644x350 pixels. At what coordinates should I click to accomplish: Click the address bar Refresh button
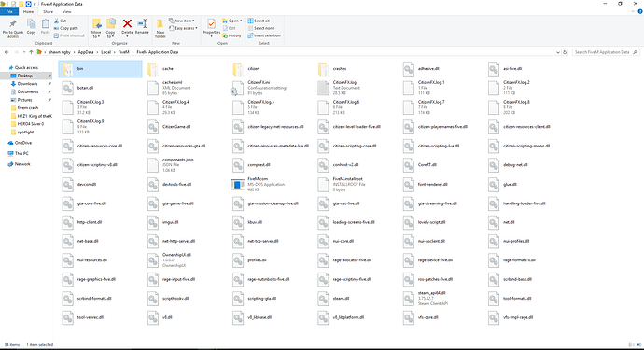click(565, 52)
